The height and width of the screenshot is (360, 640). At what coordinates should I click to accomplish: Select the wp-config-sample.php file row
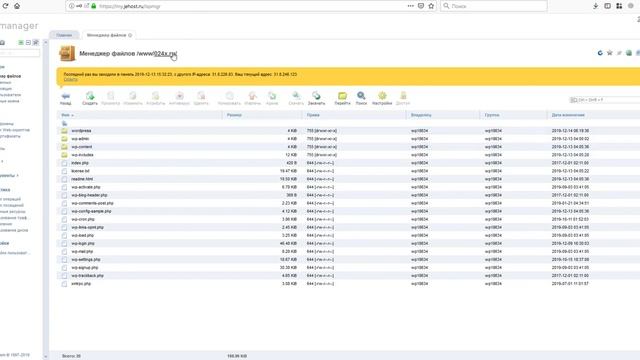[x=349, y=211]
